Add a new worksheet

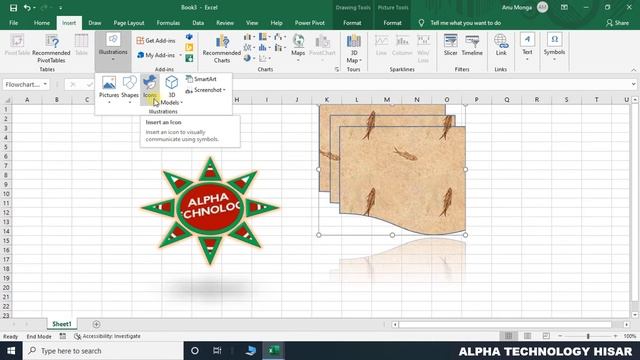96,324
